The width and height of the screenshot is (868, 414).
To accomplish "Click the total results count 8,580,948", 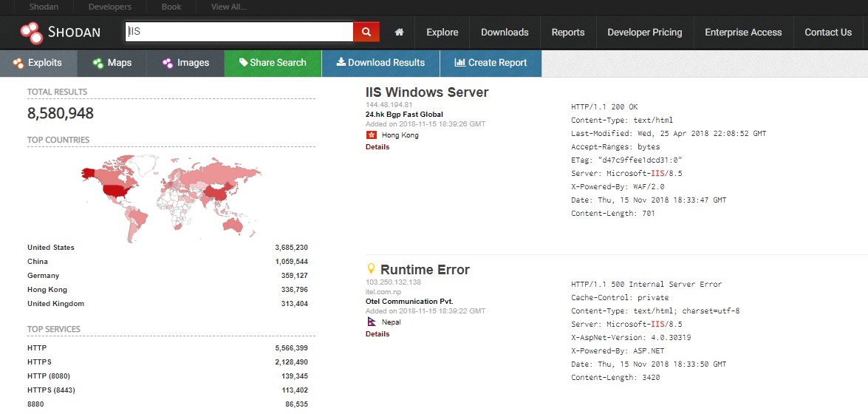I will pyautogui.click(x=61, y=114).
